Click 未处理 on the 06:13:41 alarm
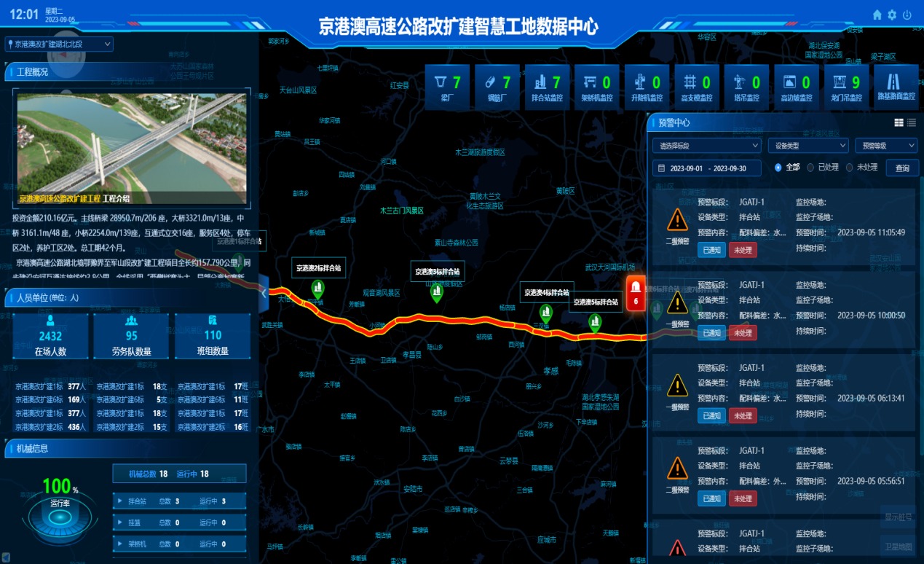The image size is (924, 564). pos(743,416)
